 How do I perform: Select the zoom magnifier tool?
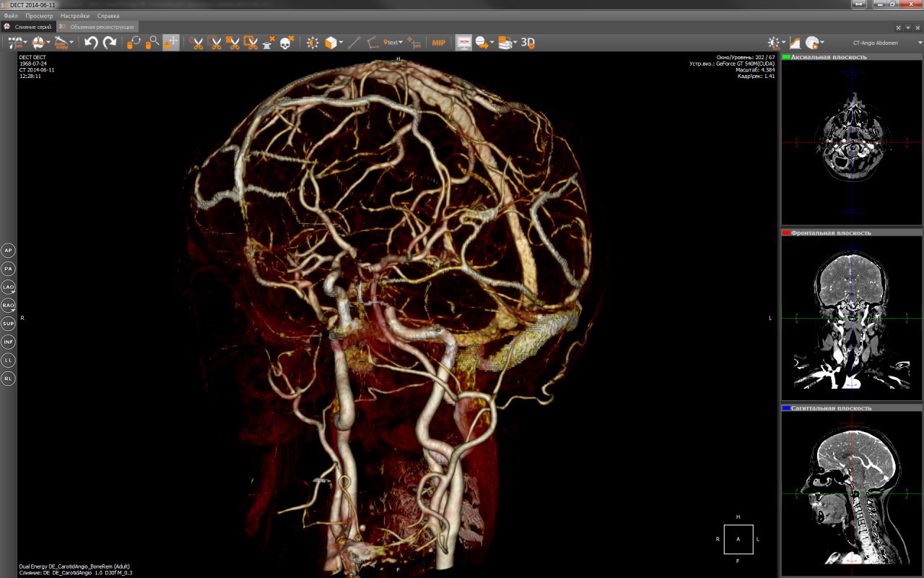pyautogui.click(x=152, y=43)
